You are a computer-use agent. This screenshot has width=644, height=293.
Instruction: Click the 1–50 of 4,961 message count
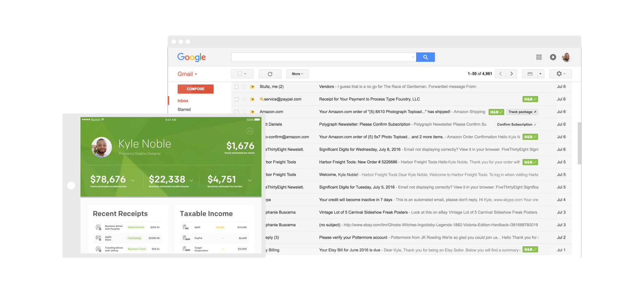coord(480,74)
